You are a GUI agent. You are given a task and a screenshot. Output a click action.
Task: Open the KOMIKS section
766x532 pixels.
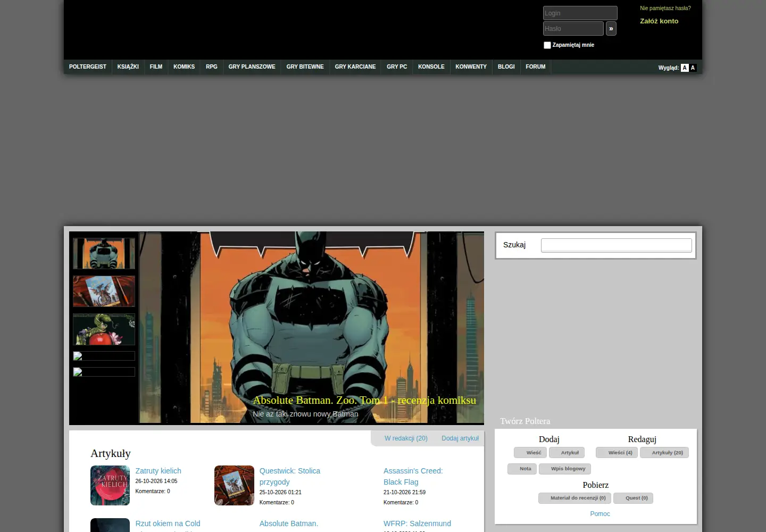tap(184, 67)
